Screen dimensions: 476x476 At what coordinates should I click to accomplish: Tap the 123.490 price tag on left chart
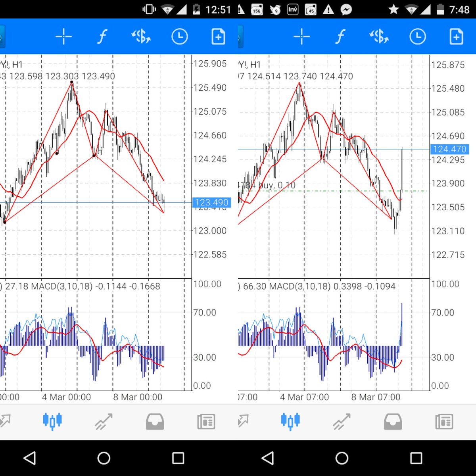pos(212,202)
